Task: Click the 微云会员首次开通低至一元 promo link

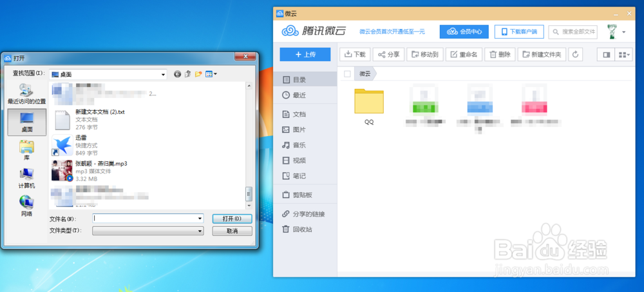Action: point(392,32)
